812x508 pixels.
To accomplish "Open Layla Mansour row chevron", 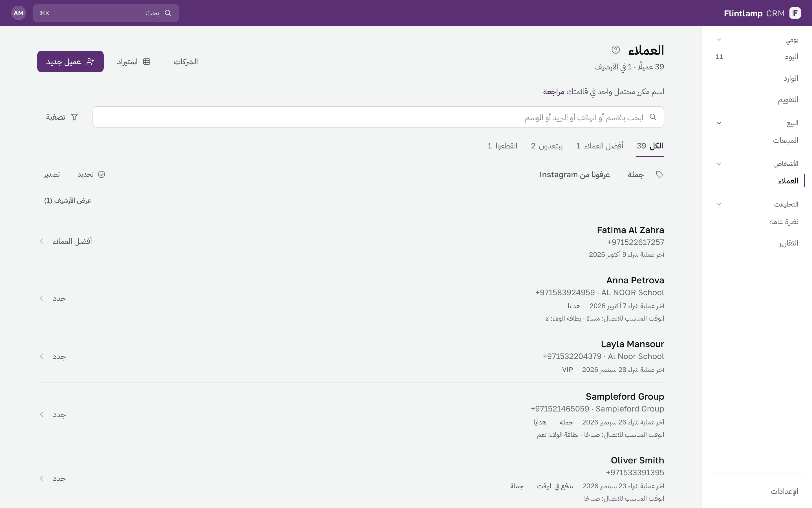I will pos(42,356).
